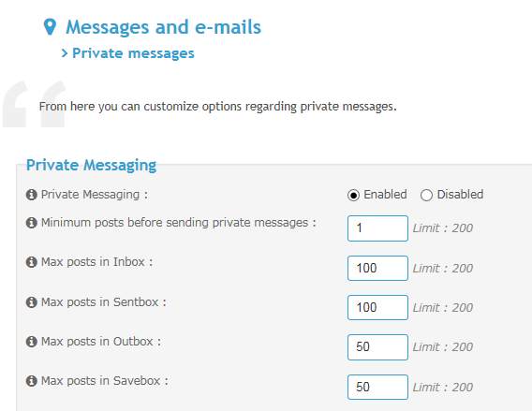
Task: Click info icon for Minimum posts setting
Action: click(x=31, y=223)
